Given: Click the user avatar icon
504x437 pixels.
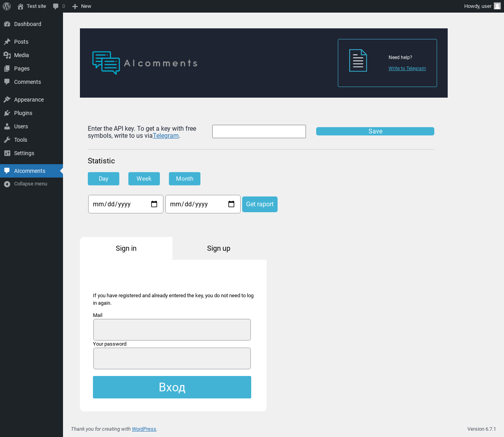Looking at the screenshot, I should pyautogui.click(x=497, y=6).
